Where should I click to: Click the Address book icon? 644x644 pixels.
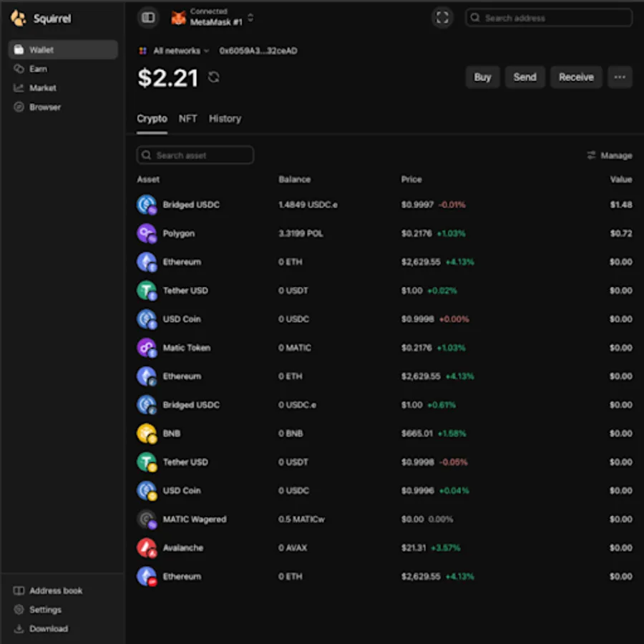point(19,590)
